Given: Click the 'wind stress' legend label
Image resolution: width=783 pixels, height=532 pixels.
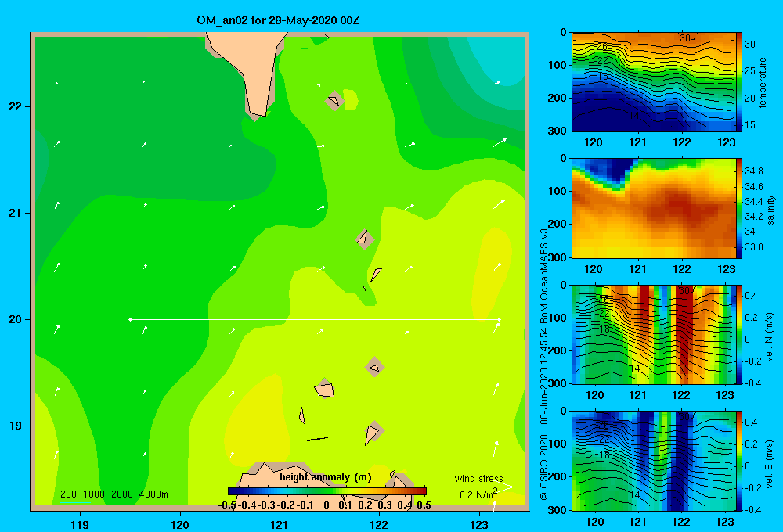Looking at the screenshot, I should click(478, 478).
